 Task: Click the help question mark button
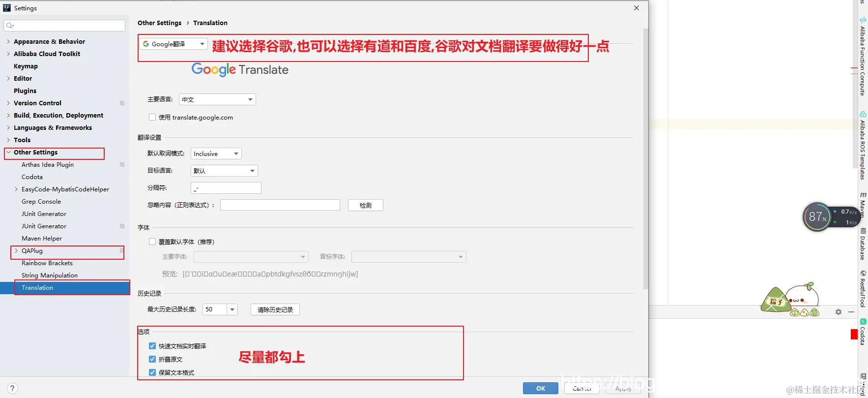12,388
